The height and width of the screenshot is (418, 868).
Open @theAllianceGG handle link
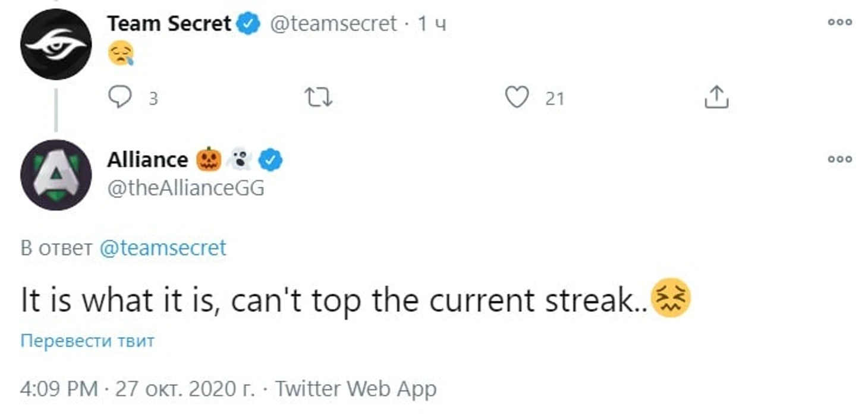coord(185,188)
